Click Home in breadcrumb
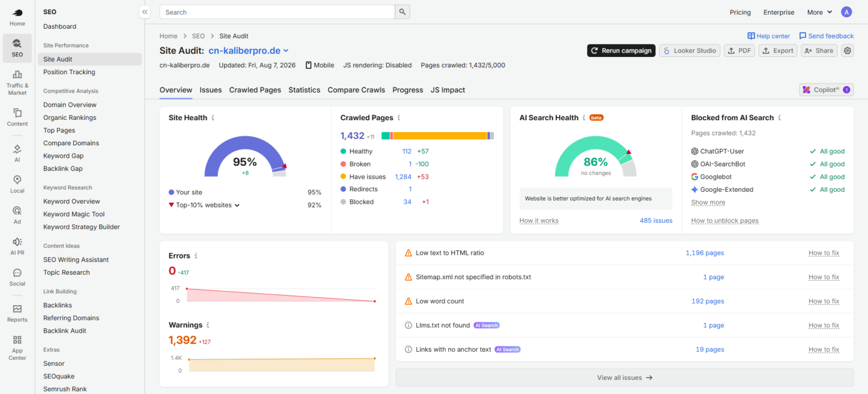The image size is (868, 394). pyautogui.click(x=168, y=36)
